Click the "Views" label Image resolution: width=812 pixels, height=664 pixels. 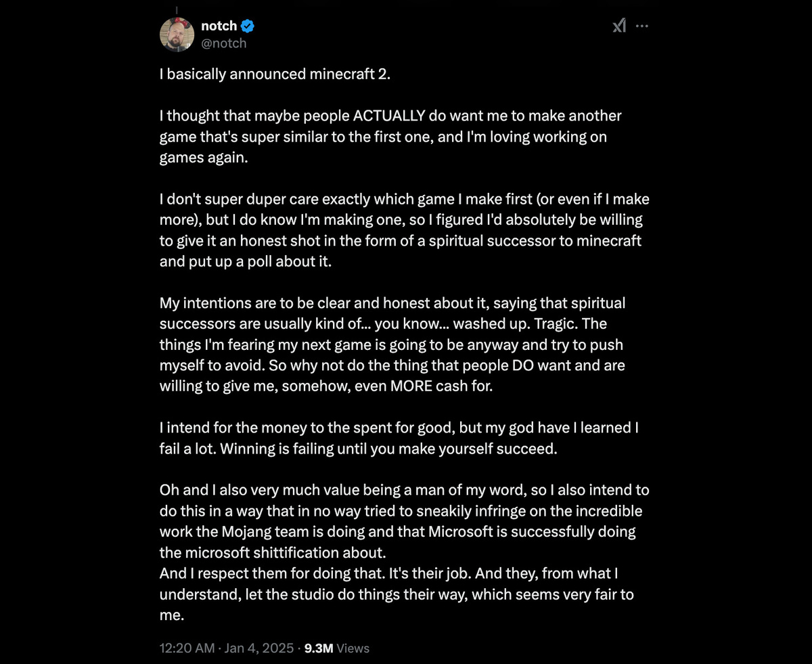tap(353, 648)
